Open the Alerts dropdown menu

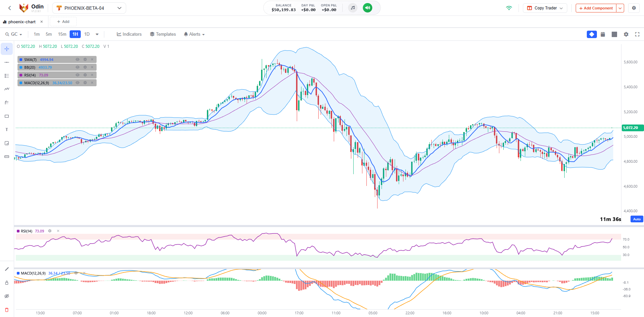point(194,34)
